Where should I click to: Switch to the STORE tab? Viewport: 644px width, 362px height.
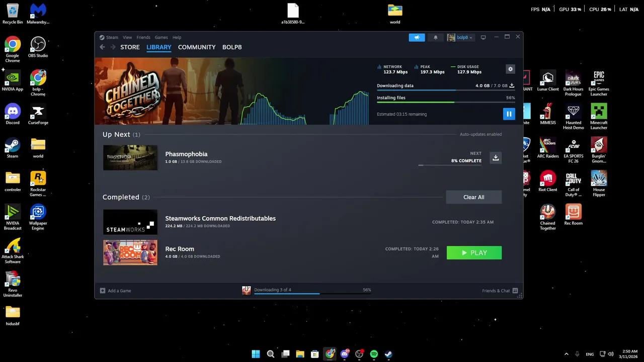pyautogui.click(x=130, y=47)
